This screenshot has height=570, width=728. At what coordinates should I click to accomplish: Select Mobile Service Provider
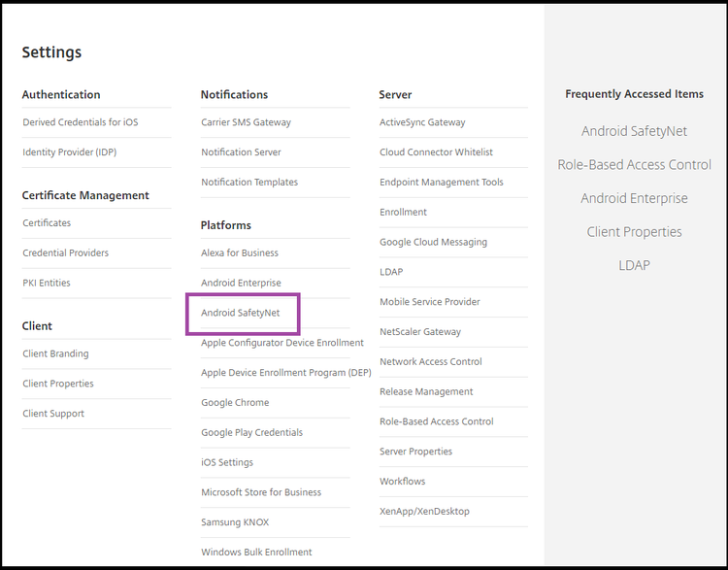pos(430,302)
